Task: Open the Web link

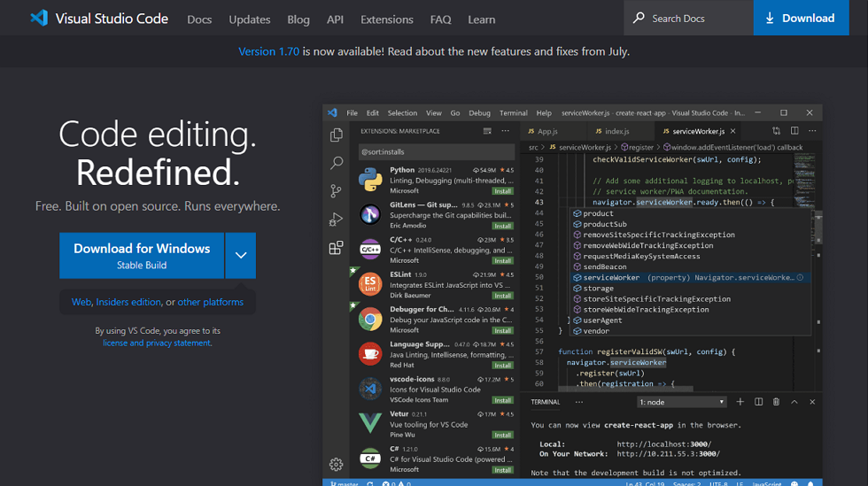Action: coord(81,302)
